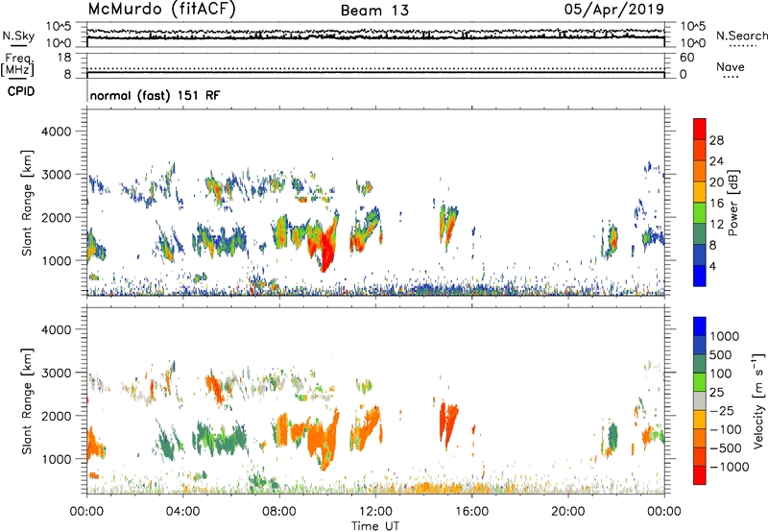The height and width of the screenshot is (532, 768).
Task: Click the 'Slant Range [km]' label of the Velocity panel
Action: pyautogui.click(x=27, y=401)
